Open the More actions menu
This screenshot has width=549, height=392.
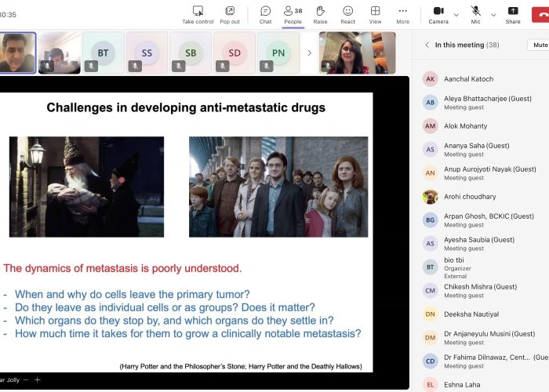[402, 15]
